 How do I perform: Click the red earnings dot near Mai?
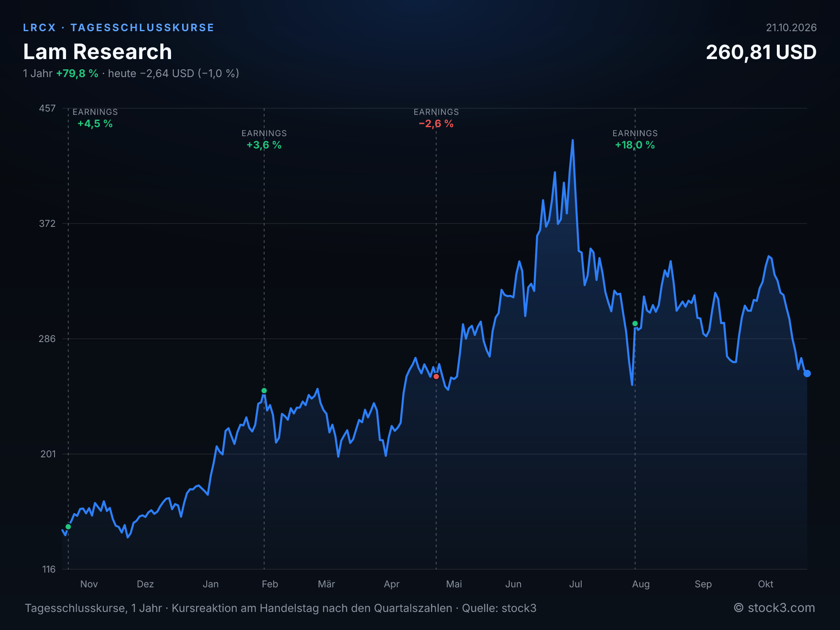pos(436,377)
